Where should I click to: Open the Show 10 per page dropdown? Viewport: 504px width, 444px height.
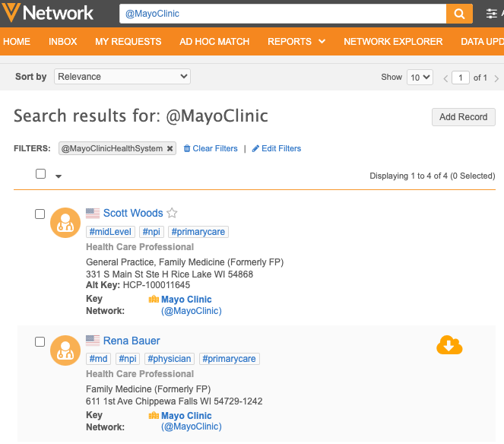tap(420, 78)
